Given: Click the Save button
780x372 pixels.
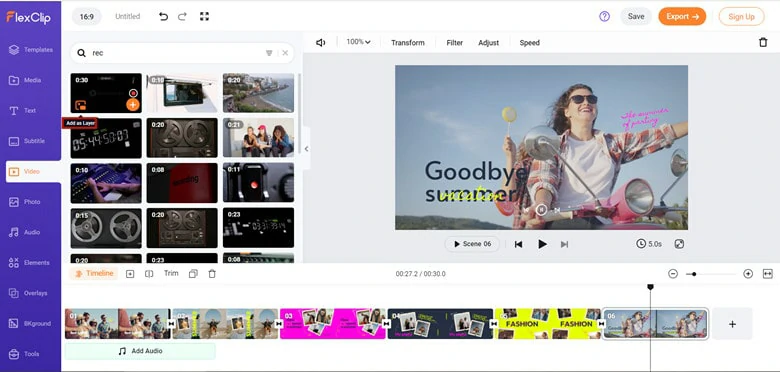Looking at the screenshot, I should (636, 16).
